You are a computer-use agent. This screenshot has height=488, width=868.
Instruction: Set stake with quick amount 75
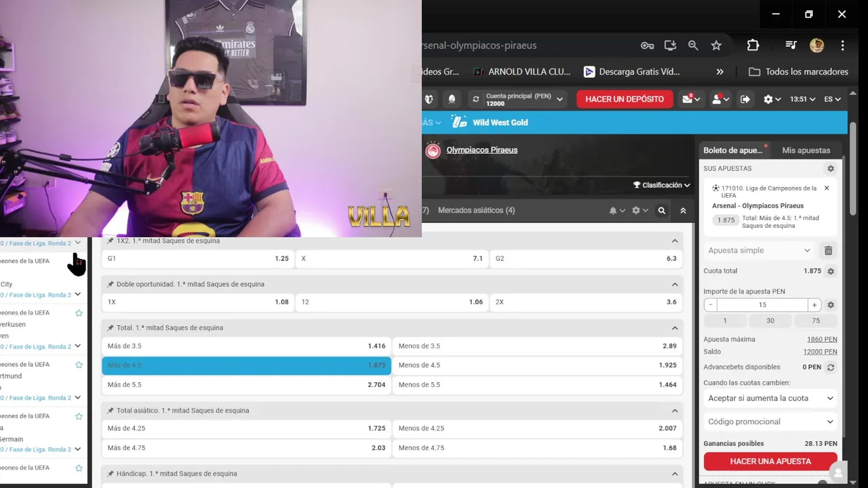pos(816,321)
